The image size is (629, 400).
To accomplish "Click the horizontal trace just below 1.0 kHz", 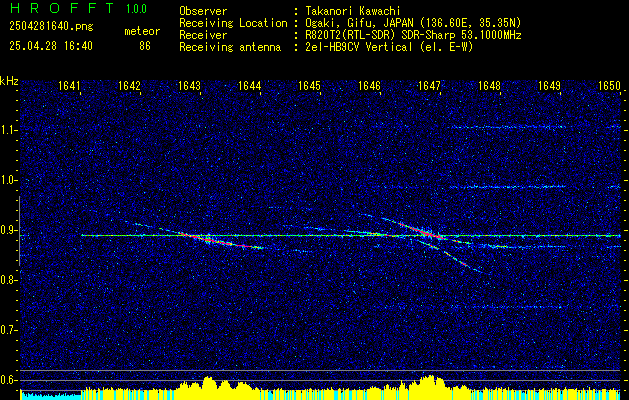I will (x=507, y=187).
